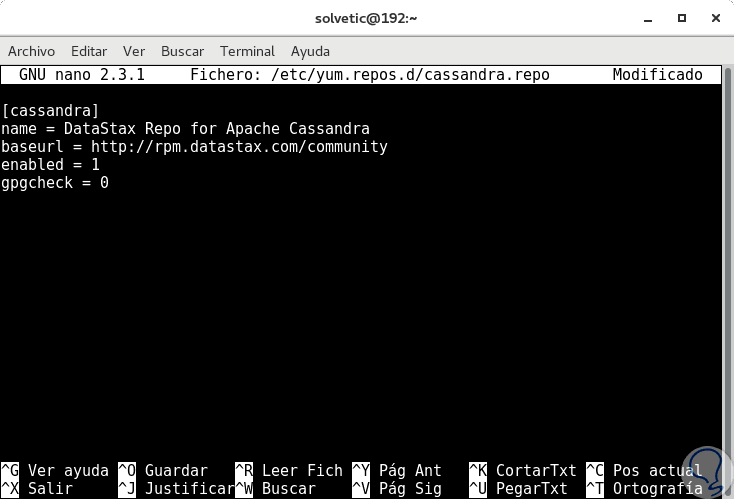Click the ^Y Pág Ant shortcut

coord(396,470)
